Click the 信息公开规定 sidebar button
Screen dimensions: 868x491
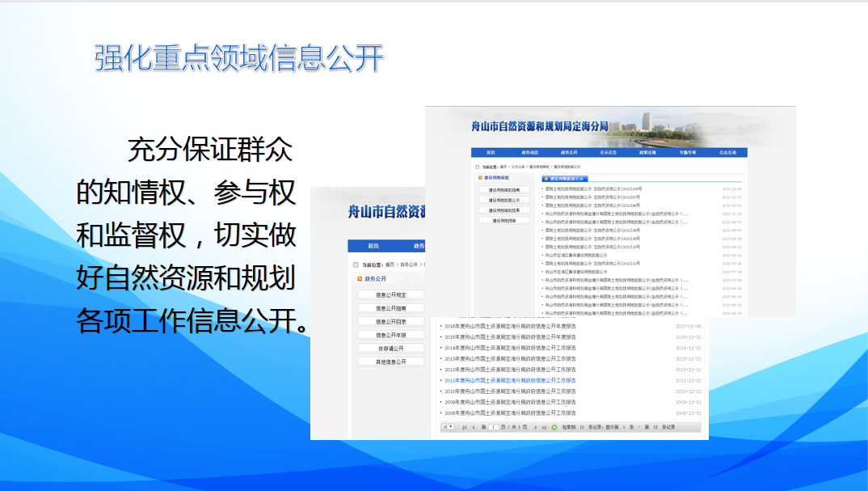[391, 295]
